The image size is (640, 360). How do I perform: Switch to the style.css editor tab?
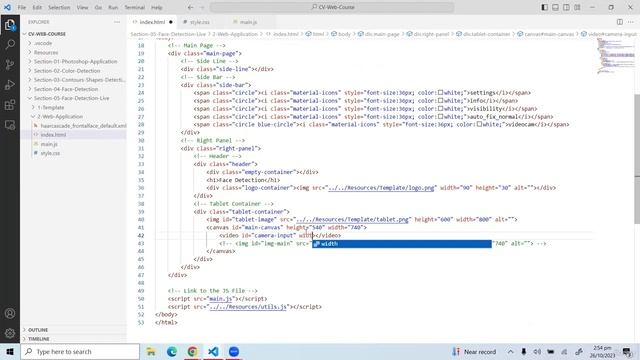[x=200, y=22]
